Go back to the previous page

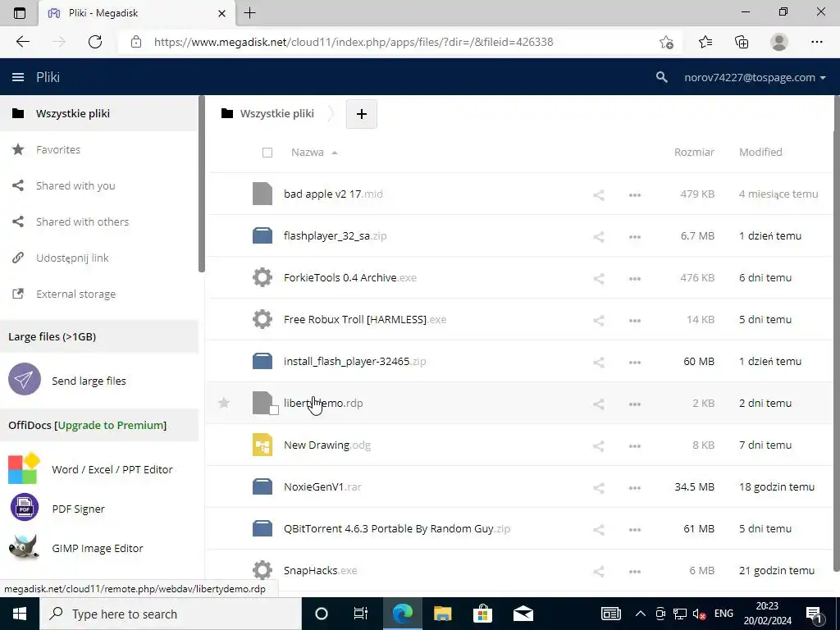(22, 42)
